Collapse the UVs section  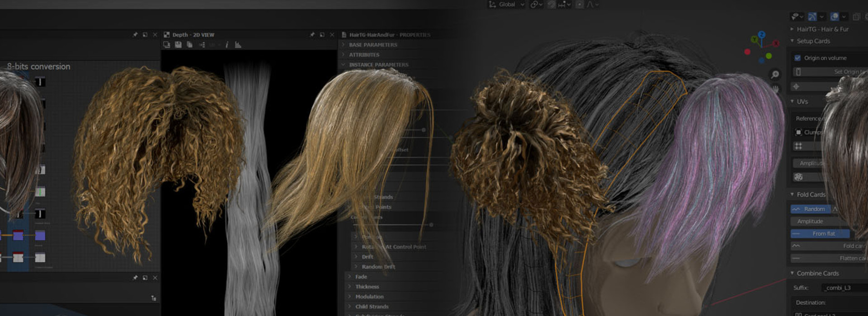point(792,102)
